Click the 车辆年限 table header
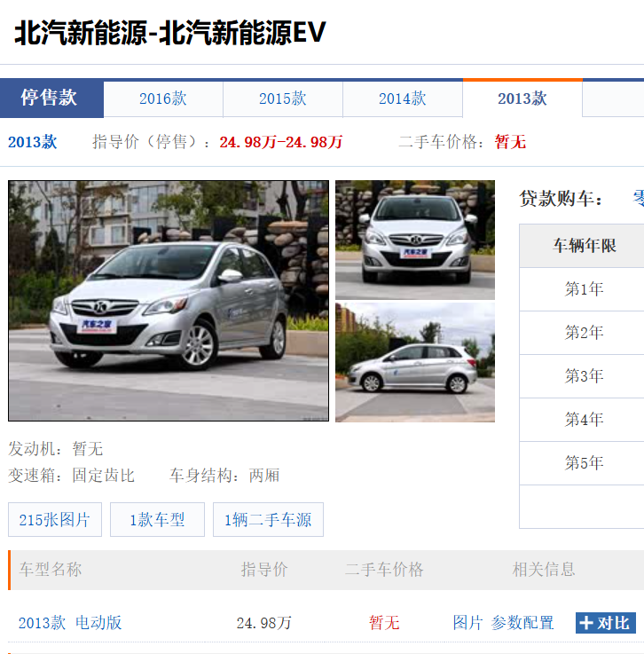The width and height of the screenshot is (644, 654). (x=585, y=246)
